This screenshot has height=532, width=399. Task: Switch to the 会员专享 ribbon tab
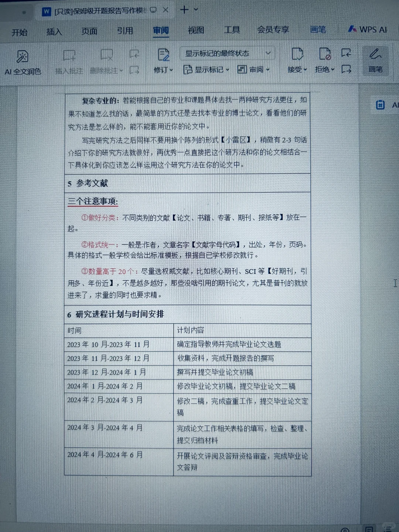coord(273,29)
